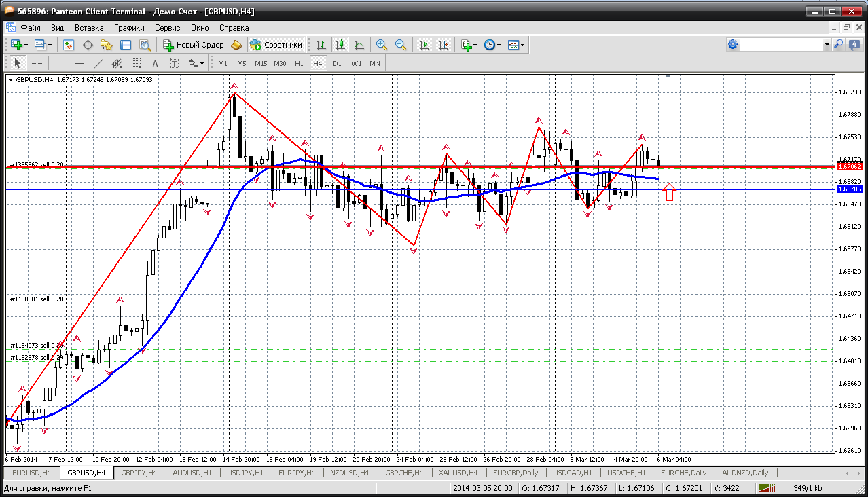Viewport: 868px width, 497px height.
Task: Pick the Fibonacci retracement tool
Action: click(137, 63)
